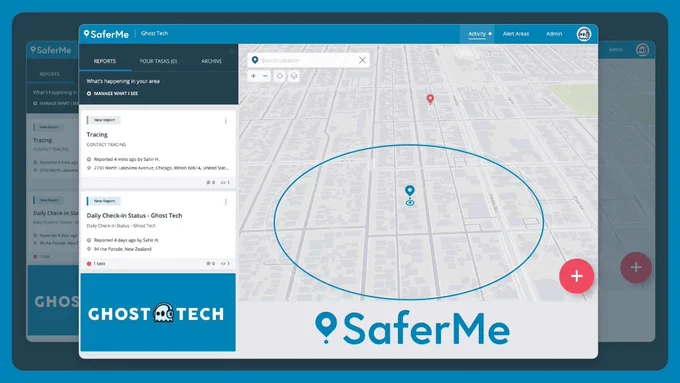Image resolution: width=680 pixels, height=383 pixels.
Task: View the view count on Daily Check-in report
Action: click(225, 263)
